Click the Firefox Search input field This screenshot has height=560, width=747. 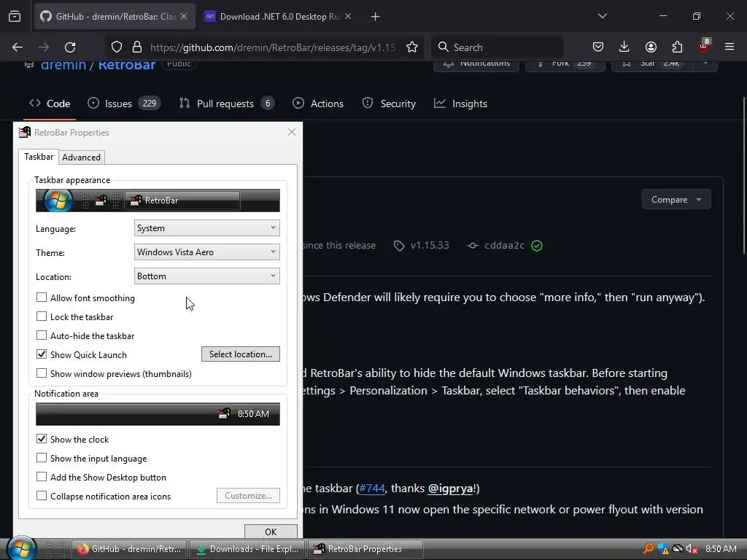coord(497,47)
